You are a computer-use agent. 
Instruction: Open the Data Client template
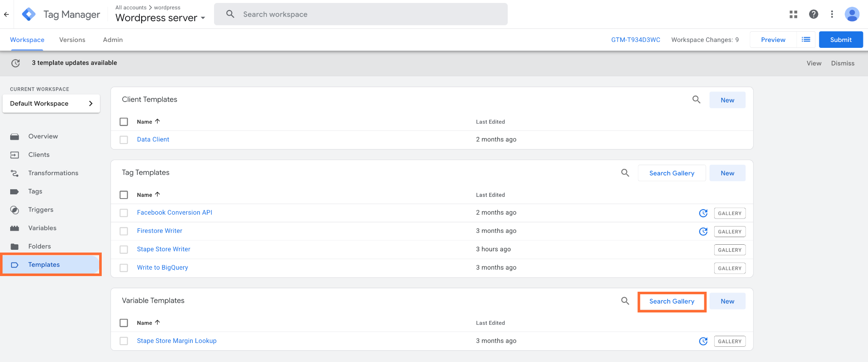point(153,139)
